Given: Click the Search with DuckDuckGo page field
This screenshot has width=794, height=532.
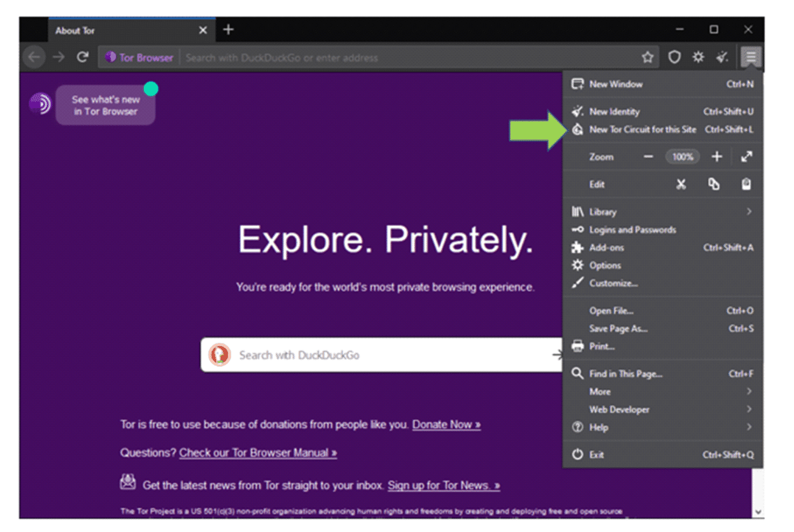Looking at the screenshot, I should [381, 354].
